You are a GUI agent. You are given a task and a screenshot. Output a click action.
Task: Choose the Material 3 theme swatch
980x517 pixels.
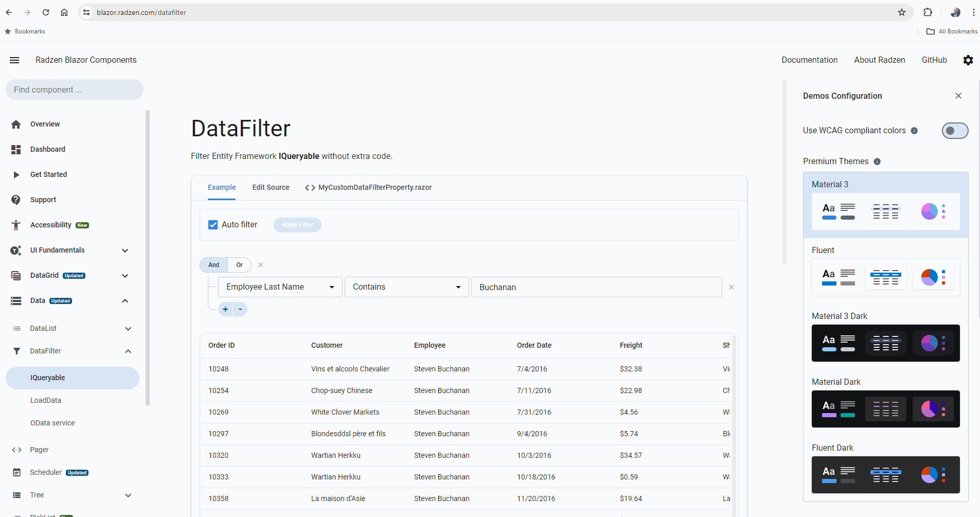(x=886, y=211)
